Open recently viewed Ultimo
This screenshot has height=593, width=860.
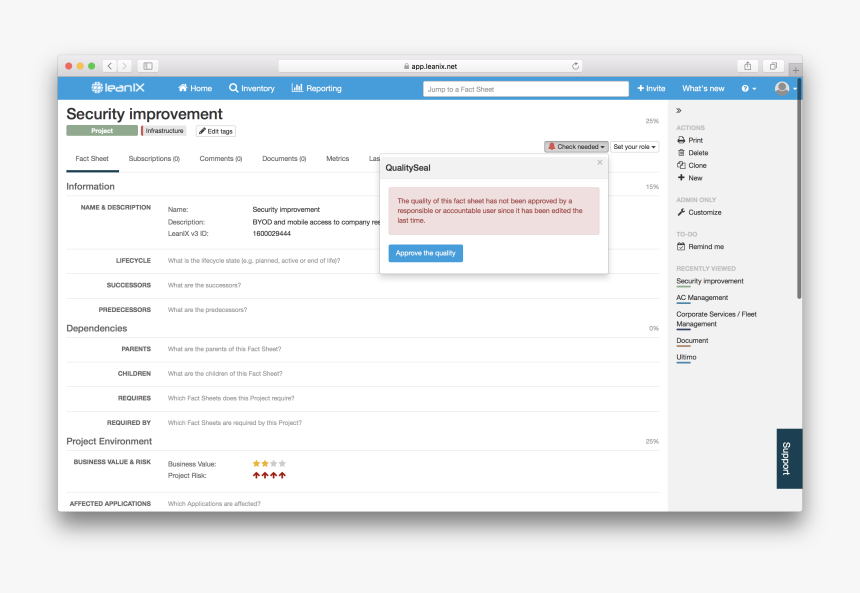point(686,357)
